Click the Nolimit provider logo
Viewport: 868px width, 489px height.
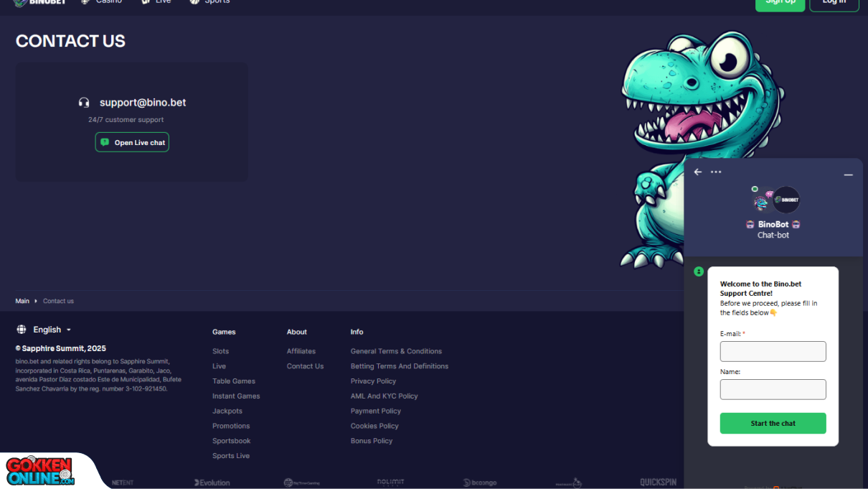click(391, 483)
